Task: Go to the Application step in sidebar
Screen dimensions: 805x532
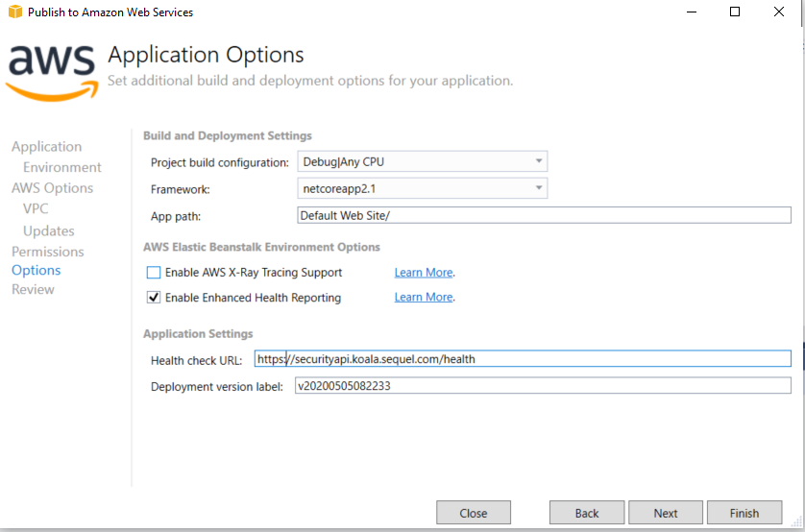Action: point(47,146)
